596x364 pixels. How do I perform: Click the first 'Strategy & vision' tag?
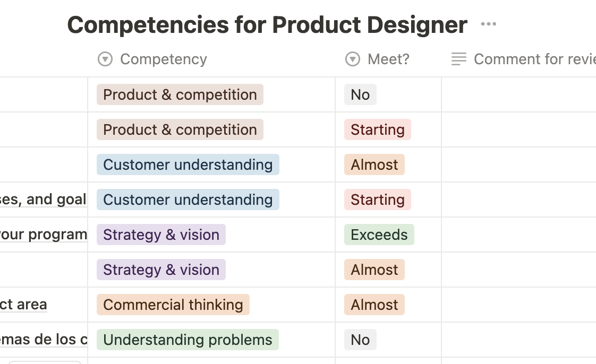click(x=161, y=235)
